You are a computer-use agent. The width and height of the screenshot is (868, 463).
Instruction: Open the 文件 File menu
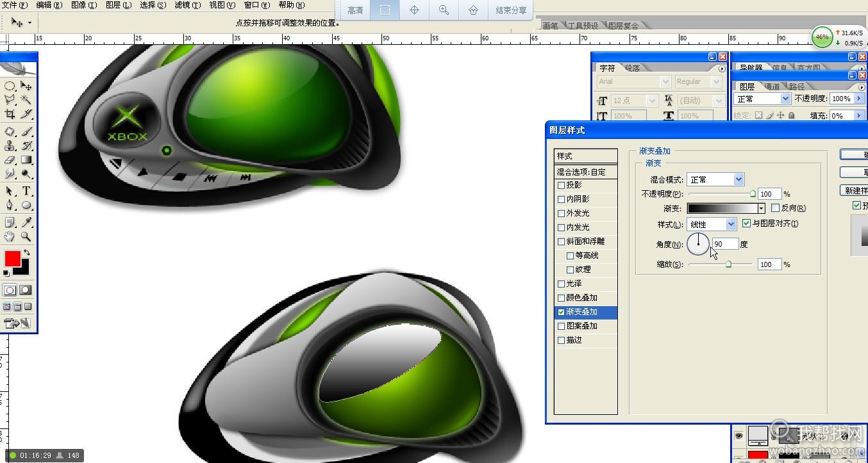[x=15, y=5]
